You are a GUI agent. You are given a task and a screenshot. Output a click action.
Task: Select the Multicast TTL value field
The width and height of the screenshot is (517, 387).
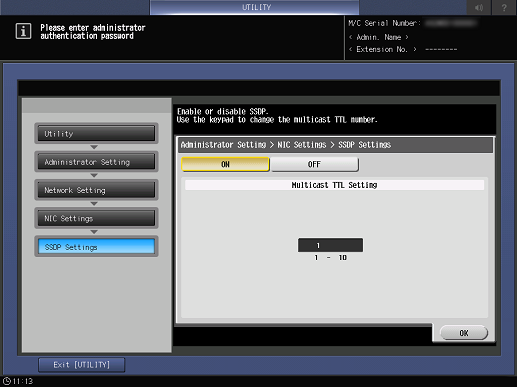pos(330,245)
